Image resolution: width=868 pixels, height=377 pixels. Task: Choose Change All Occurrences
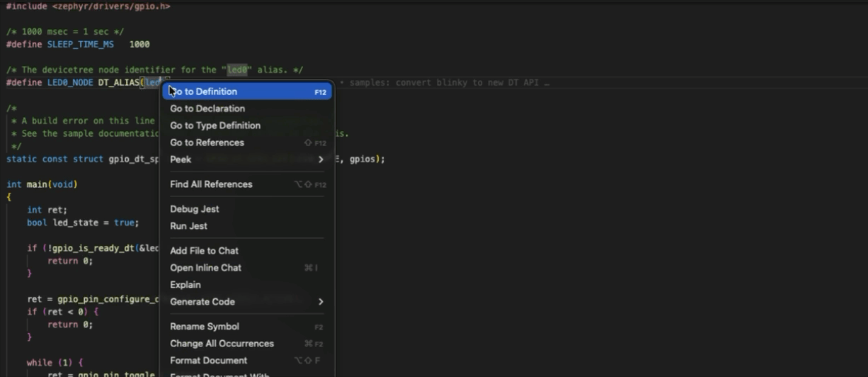(x=247, y=344)
